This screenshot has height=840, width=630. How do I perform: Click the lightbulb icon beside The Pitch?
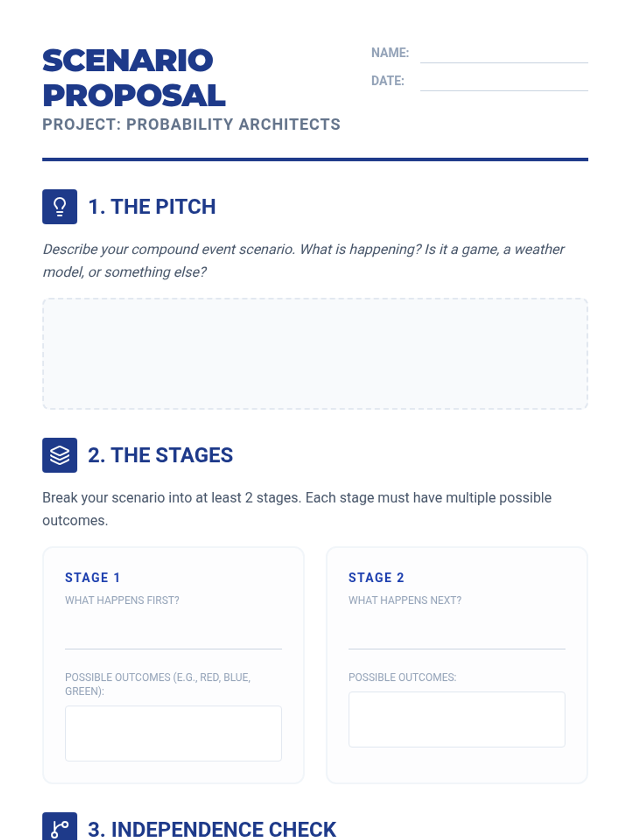(59, 207)
